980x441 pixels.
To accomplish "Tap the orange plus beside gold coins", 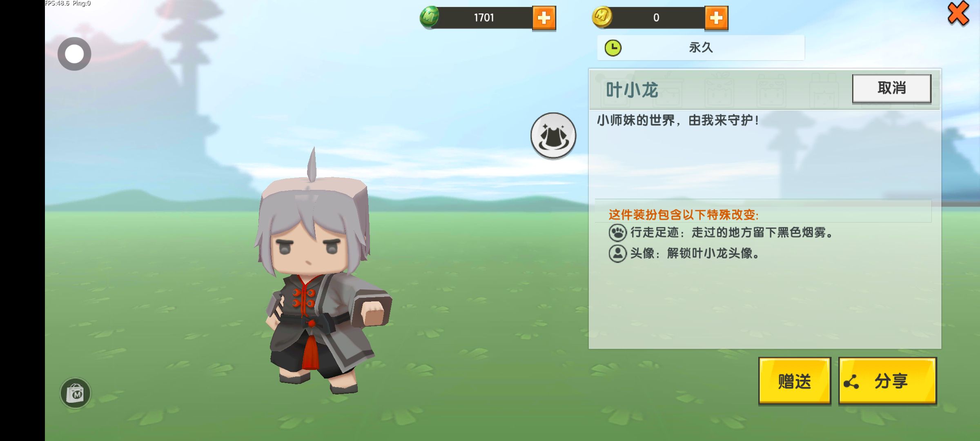I will pyautogui.click(x=716, y=18).
